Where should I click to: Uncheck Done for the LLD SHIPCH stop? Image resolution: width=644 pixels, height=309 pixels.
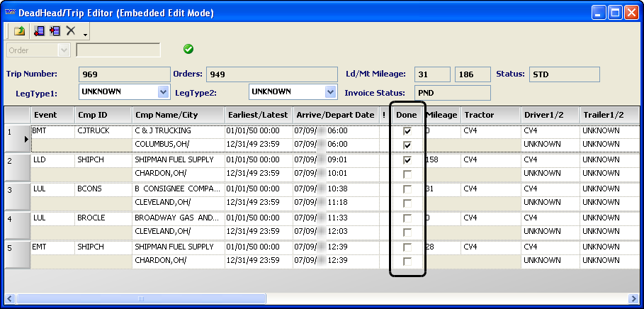[407, 160]
